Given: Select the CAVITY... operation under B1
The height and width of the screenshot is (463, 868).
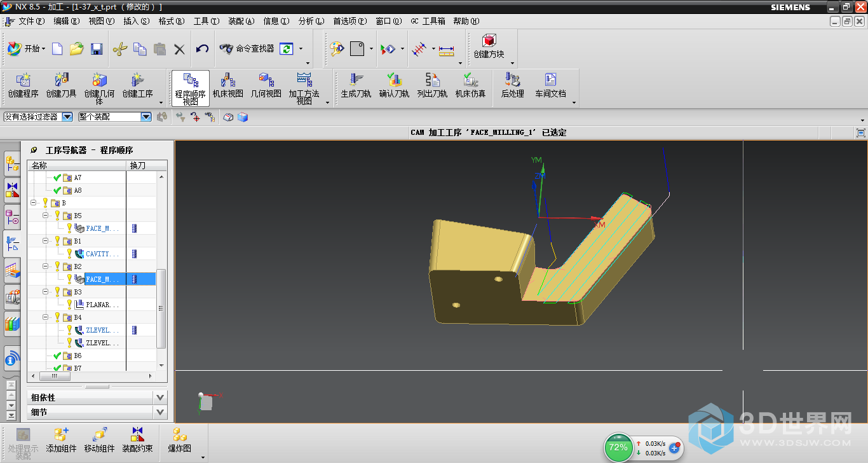Looking at the screenshot, I should coord(102,254).
